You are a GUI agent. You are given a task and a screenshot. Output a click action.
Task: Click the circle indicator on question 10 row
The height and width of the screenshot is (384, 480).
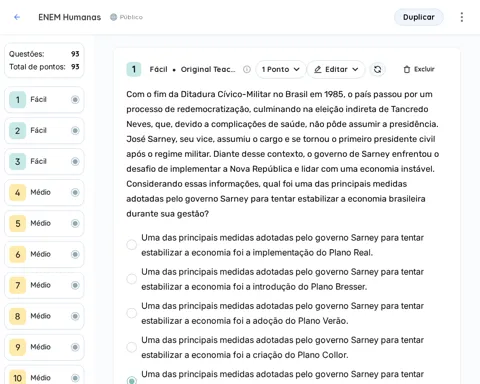[75, 378]
